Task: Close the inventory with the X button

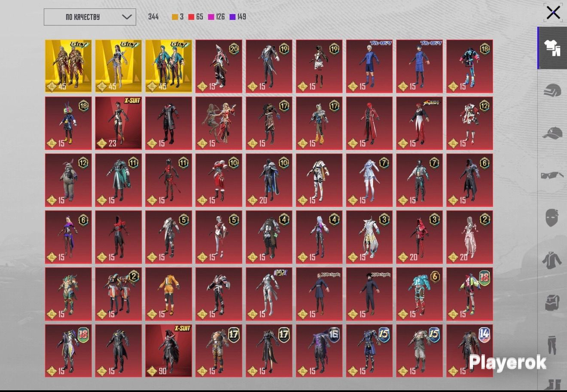Action: (553, 12)
